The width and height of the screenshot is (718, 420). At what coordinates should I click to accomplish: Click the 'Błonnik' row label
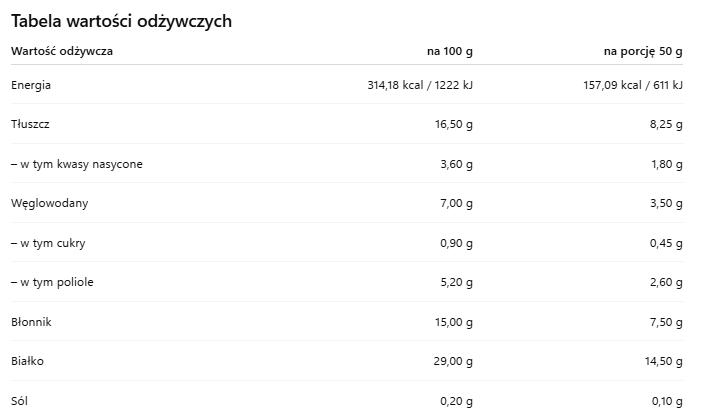point(31,322)
